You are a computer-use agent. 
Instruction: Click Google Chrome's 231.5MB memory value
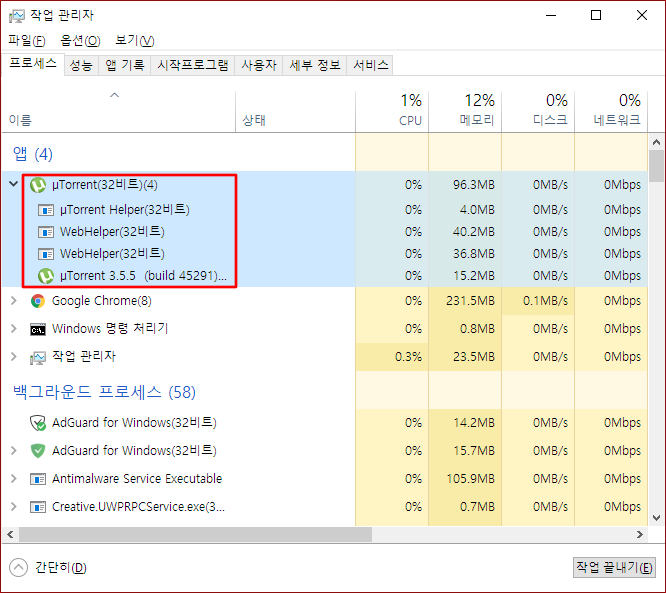(470, 301)
